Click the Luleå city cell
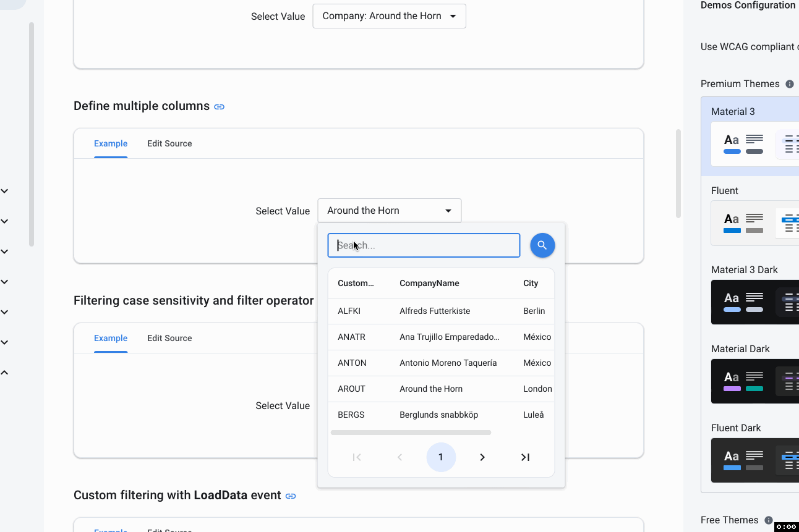Screen dimensions: 799x532 click(534, 415)
